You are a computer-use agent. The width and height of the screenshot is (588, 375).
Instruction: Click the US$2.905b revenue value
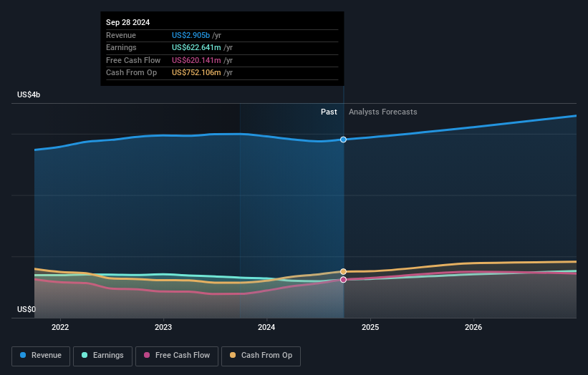coord(191,35)
